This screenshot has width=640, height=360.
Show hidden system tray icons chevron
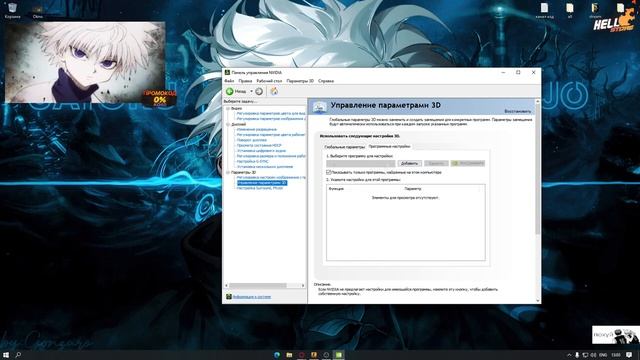coord(569,355)
